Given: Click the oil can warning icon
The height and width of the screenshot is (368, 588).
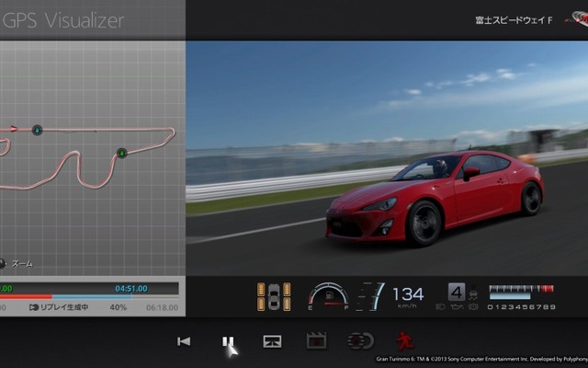Looking at the screenshot, I should (x=458, y=306).
